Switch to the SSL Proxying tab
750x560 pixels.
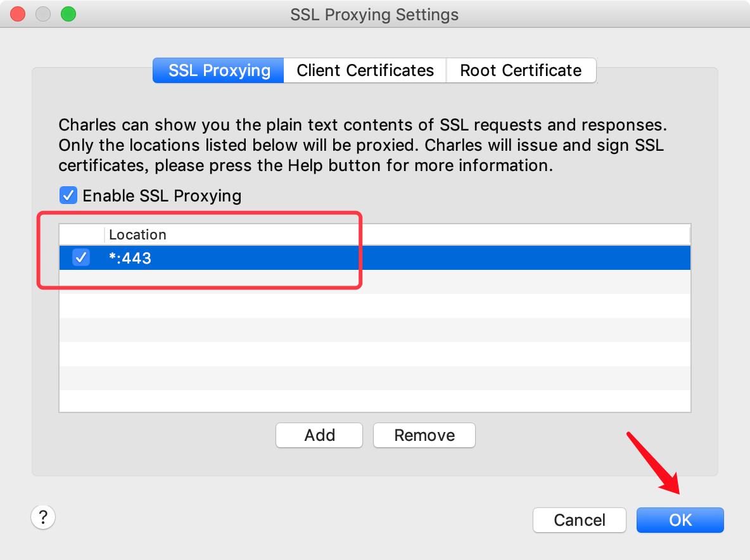point(219,70)
